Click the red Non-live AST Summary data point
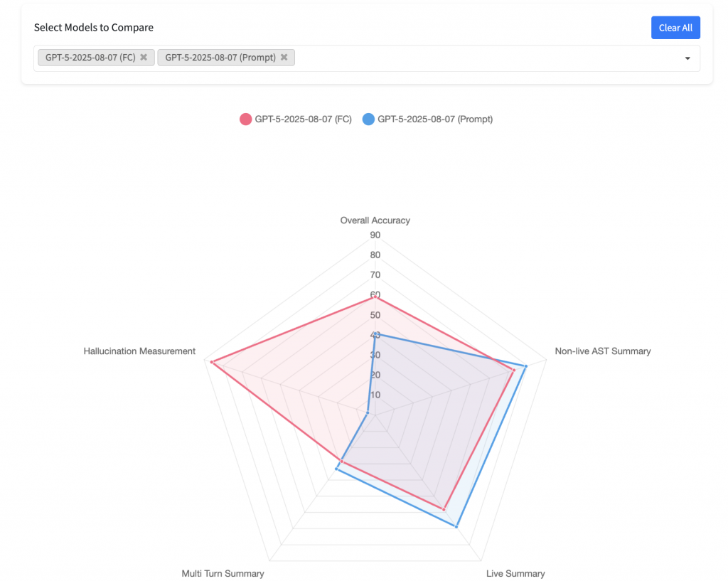The width and height of the screenshot is (728, 581). pyautogui.click(x=513, y=371)
